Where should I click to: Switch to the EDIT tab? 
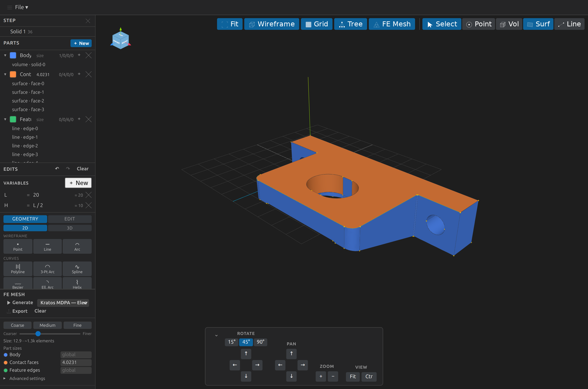pos(70,219)
